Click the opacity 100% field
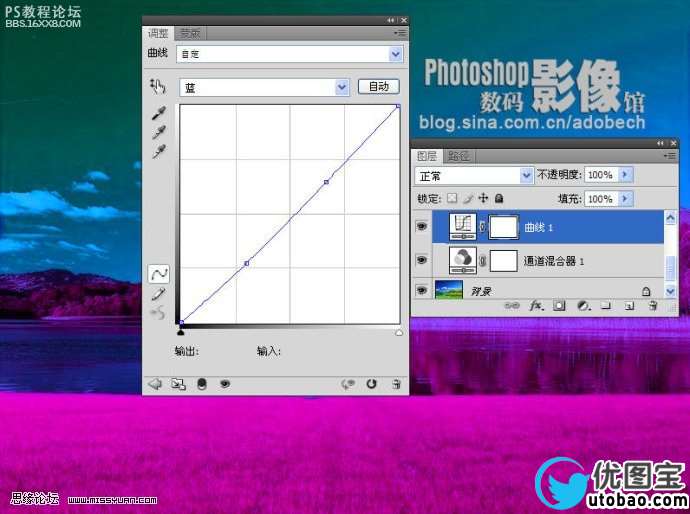The height and width of the screenshot is (514, 690). tap(601, 175)
